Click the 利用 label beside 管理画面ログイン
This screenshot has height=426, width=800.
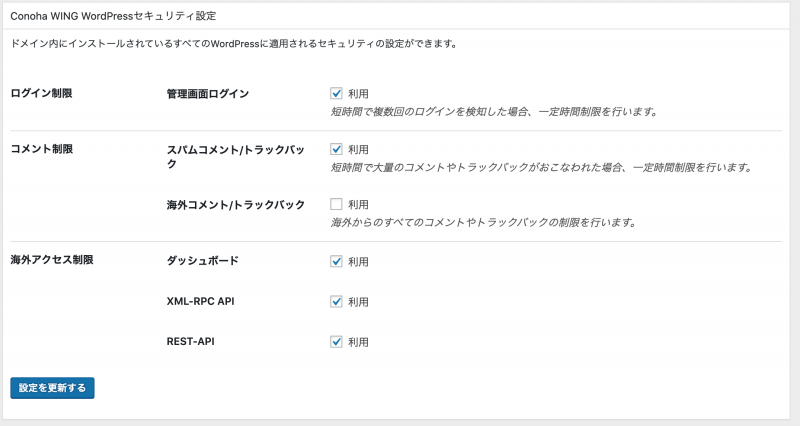[358, 94]
